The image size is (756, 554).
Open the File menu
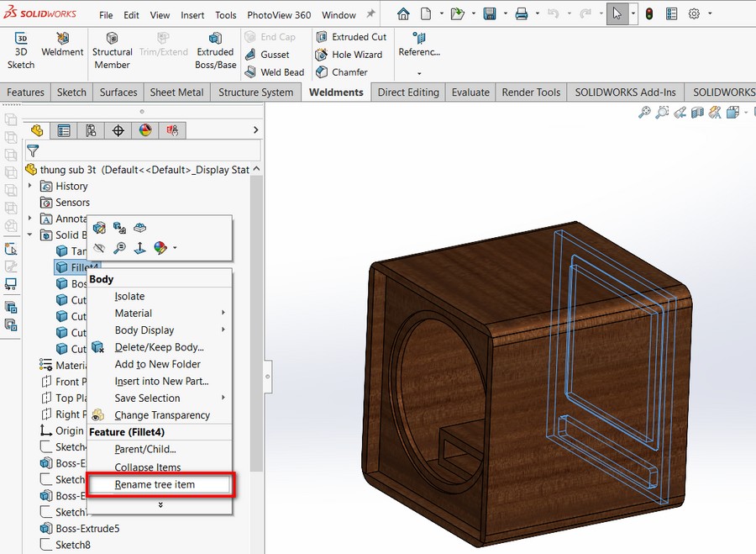click(106, 15)
